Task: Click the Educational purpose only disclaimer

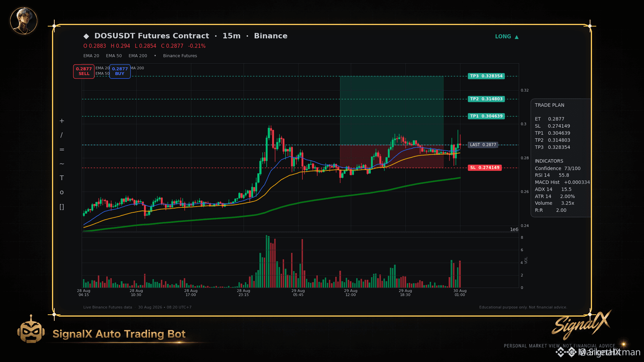Action: point(523,307)
